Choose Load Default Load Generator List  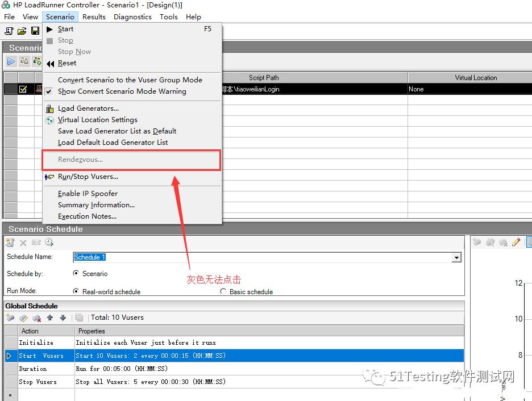(132, 143)
